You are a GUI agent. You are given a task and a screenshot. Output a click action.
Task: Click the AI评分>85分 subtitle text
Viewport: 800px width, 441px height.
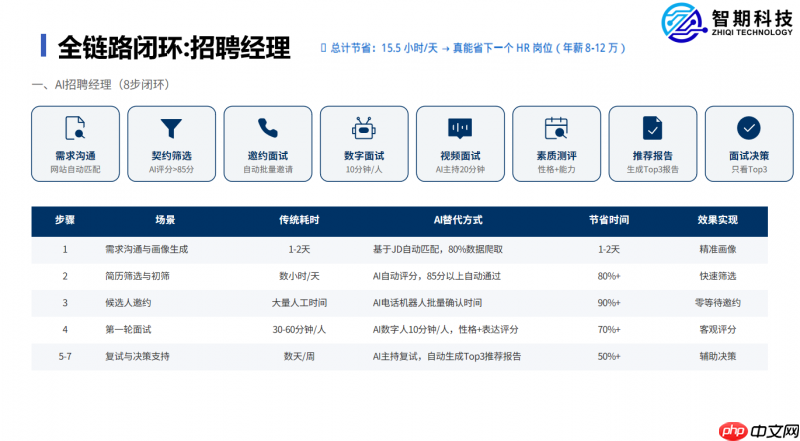(171, 169)
